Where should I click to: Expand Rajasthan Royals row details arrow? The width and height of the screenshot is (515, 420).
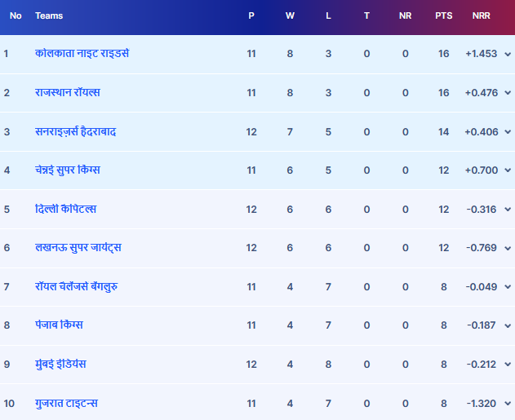[x=508, y=93]
